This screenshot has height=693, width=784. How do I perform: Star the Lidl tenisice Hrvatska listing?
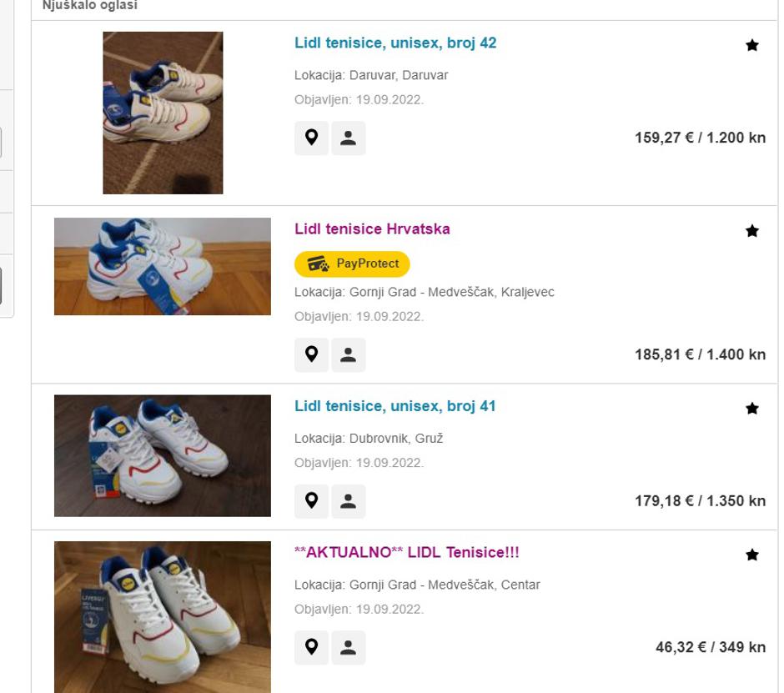coord(751,231)
